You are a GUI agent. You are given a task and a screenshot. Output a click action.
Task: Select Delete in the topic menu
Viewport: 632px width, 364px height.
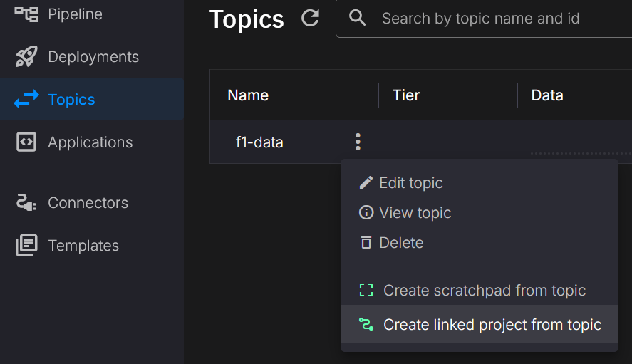[x=400, y=243]
